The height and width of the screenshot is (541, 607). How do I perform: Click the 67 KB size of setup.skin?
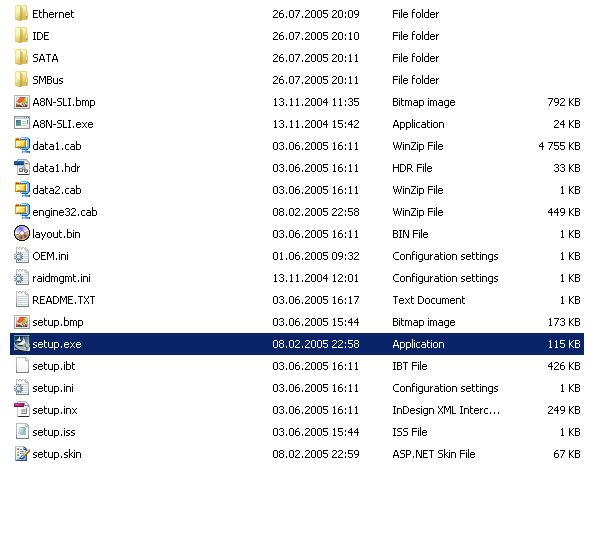[x=567, y=454]
